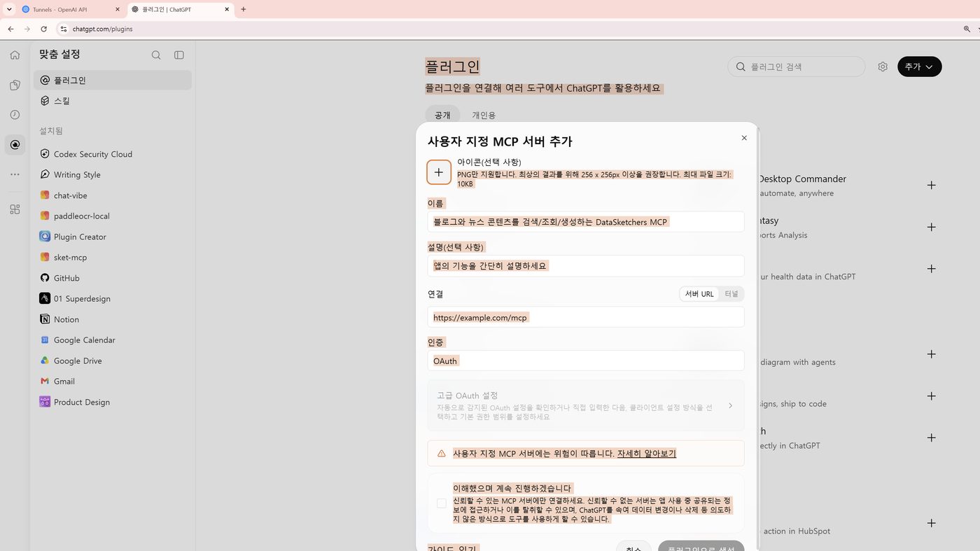
Task: Add the Desktop Commander plugin with plus
Action: tap(931, 186)
